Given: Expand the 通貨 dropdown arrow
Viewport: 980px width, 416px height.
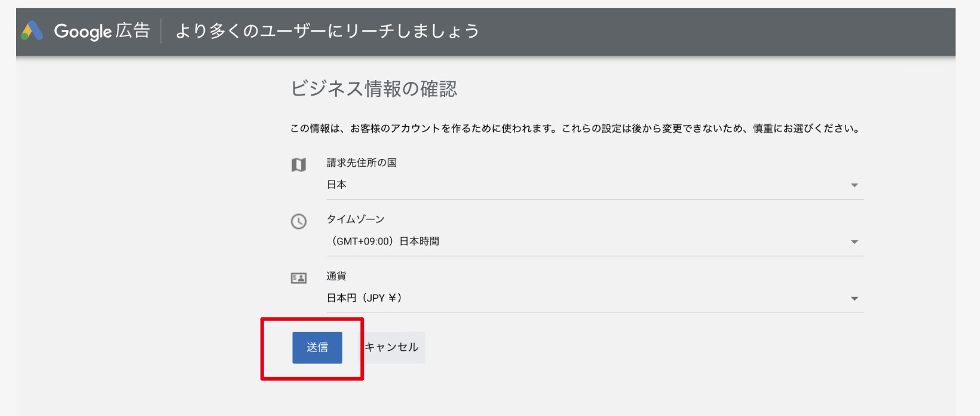Looking at the screenshot, I should tap(855, 299).
